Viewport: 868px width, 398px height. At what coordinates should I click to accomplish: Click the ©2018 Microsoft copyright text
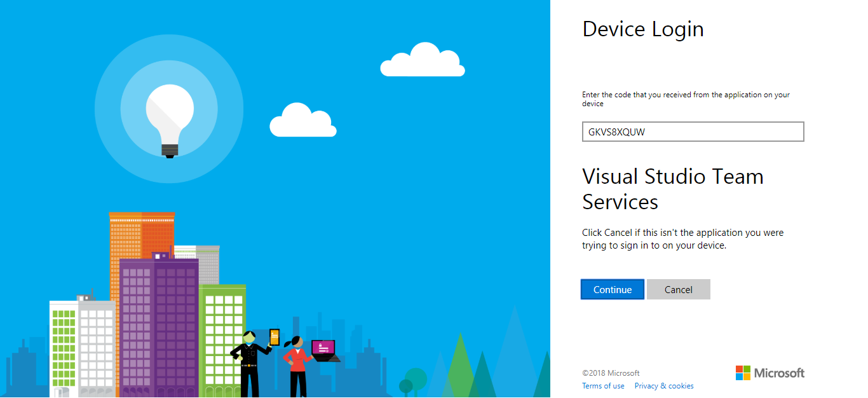click(x=611, y=373)
